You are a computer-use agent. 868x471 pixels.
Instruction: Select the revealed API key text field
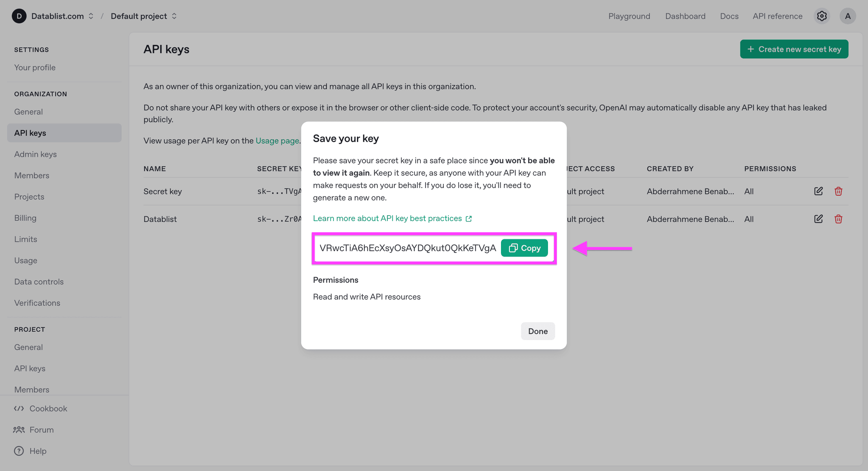(x=407, y=248)
